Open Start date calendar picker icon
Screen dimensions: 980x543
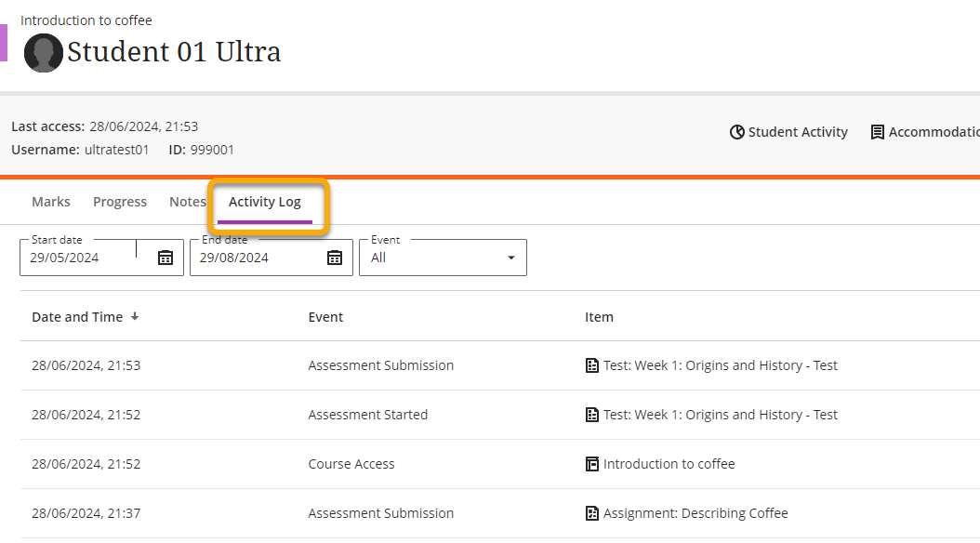pyautogui.click(x=166, y=258)
